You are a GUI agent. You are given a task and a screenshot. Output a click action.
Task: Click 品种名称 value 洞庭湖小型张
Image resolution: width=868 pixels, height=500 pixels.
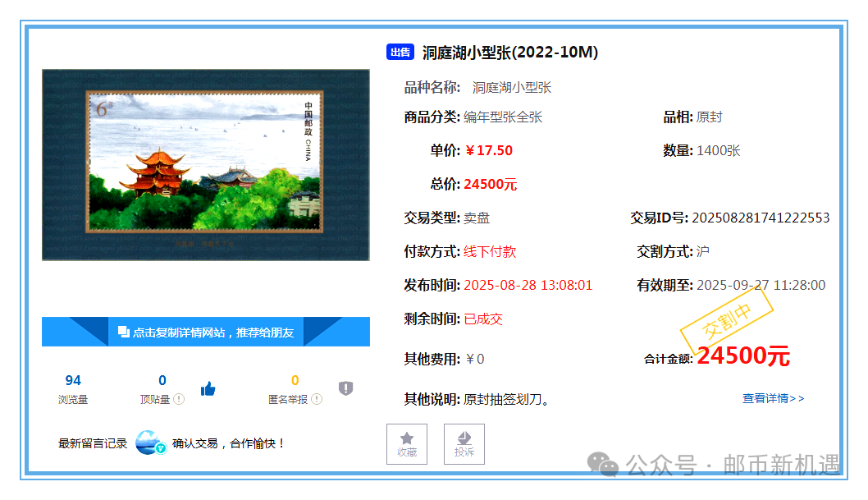[512, 88]
